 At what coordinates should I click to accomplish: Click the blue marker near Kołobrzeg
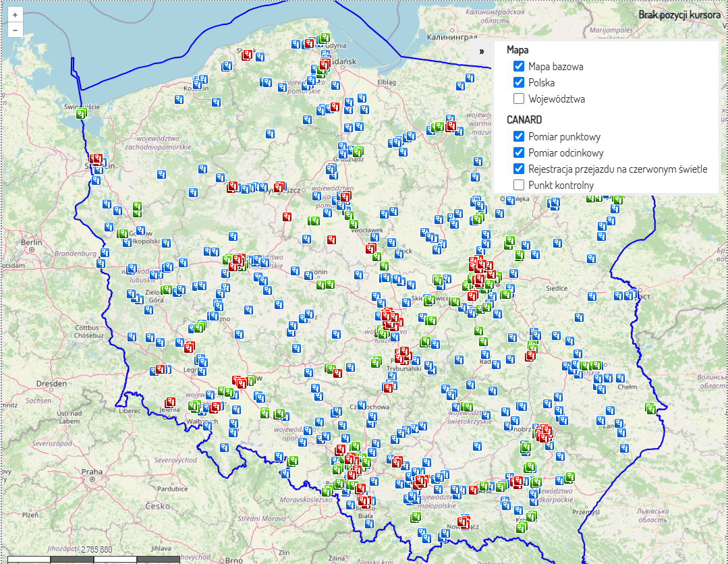[x=200, y=82]
